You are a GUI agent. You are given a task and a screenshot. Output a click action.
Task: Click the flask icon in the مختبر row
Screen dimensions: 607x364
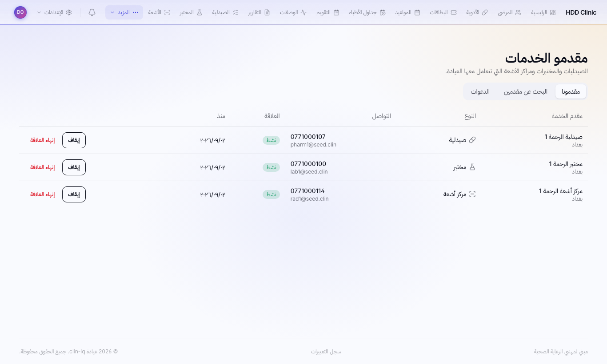click(x=472, y=167)
